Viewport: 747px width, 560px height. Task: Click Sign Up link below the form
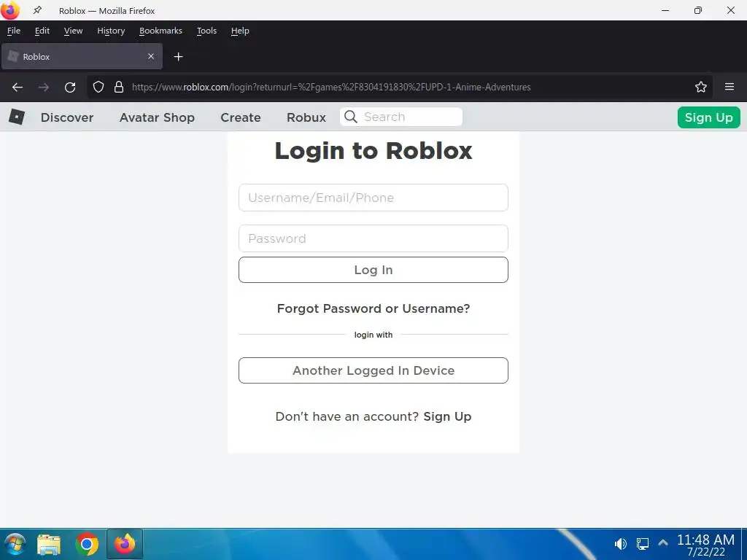447,416
